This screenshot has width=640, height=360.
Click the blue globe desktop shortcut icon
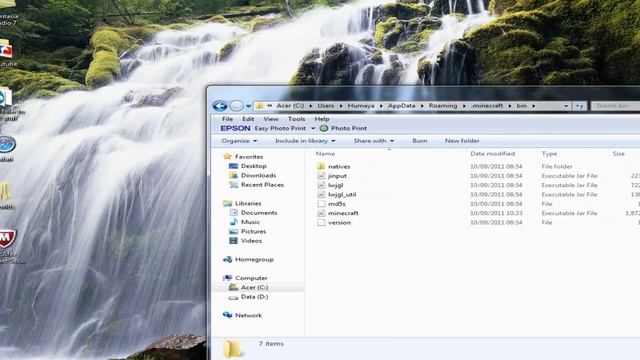point(7,144)
